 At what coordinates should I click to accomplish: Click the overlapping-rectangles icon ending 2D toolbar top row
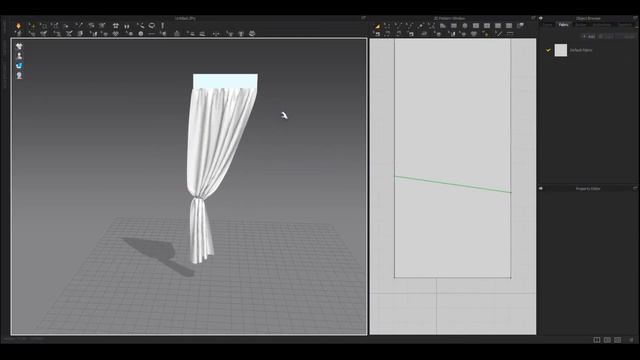click(x=520, y=26)
